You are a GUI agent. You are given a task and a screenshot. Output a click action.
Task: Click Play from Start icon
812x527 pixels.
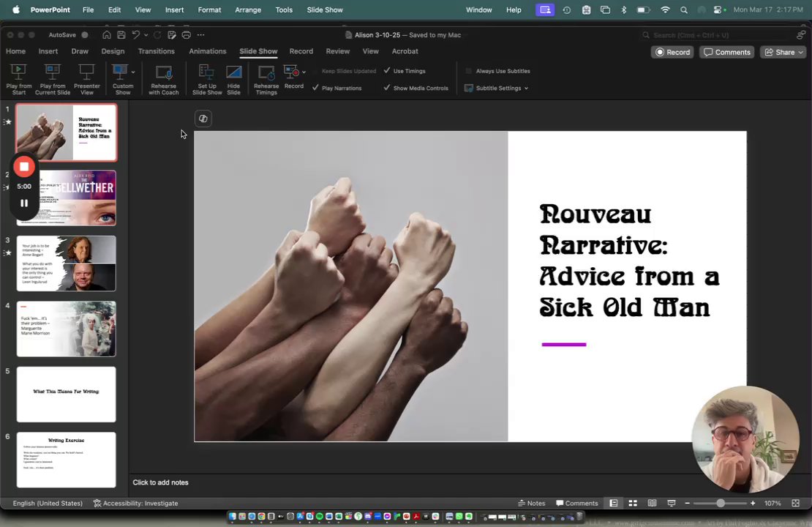tap(18, 72)
